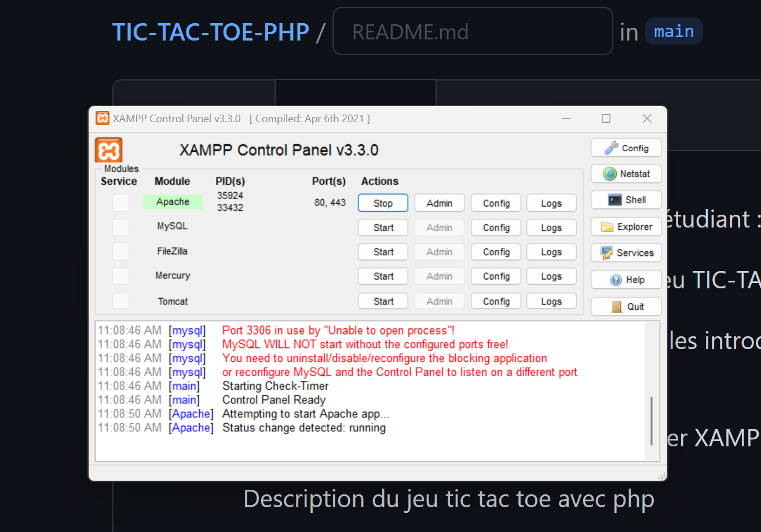
Task: Start the FileZilla module
Action: pyautogui.click(x=382, y=252)
